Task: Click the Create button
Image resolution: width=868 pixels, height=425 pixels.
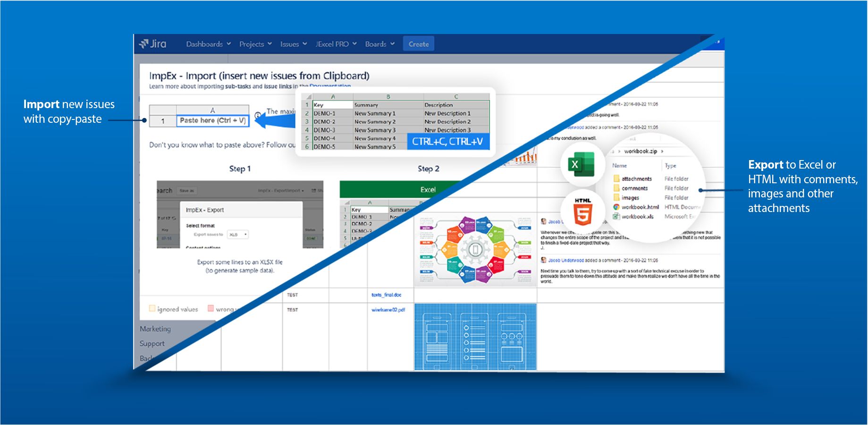Action: click(419, 44)
